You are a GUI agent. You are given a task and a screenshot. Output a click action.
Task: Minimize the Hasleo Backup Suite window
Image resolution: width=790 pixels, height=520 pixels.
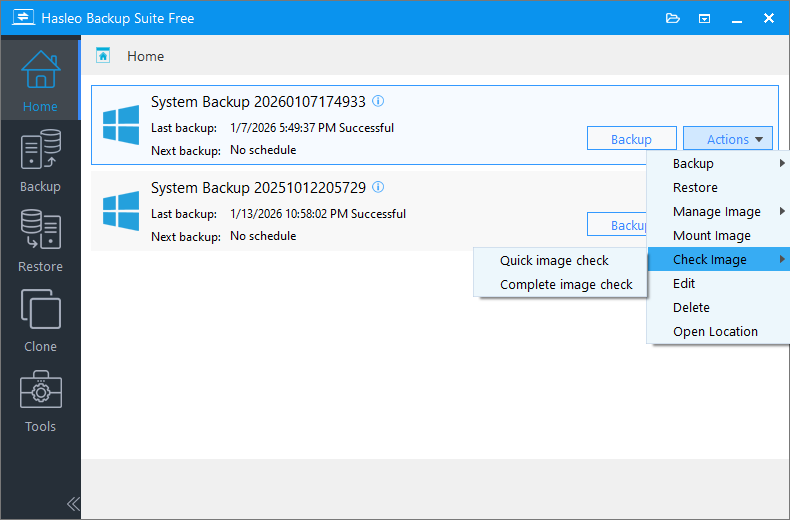pyautogui.click(x=737, y=19)
